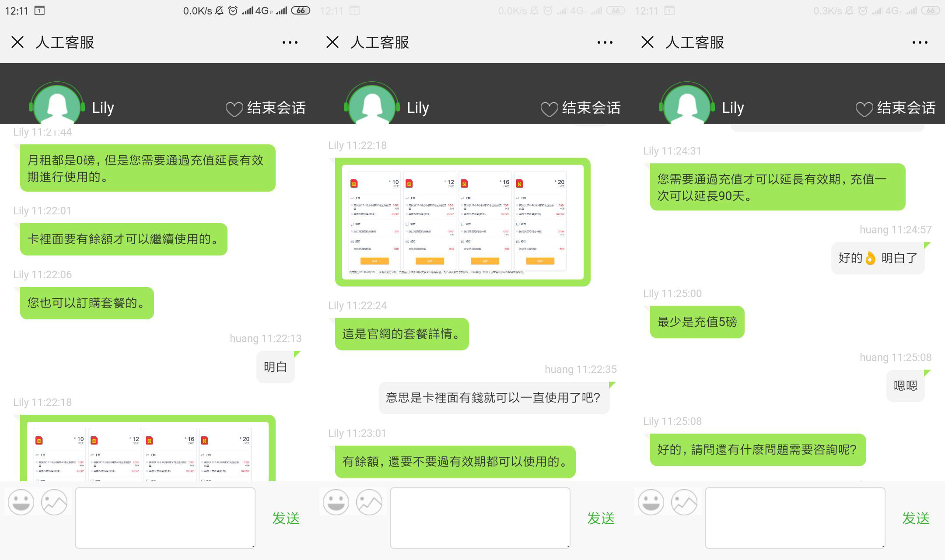Focus the message input box in middle panel
Screen dimensions: 945x560
point(480,518)
